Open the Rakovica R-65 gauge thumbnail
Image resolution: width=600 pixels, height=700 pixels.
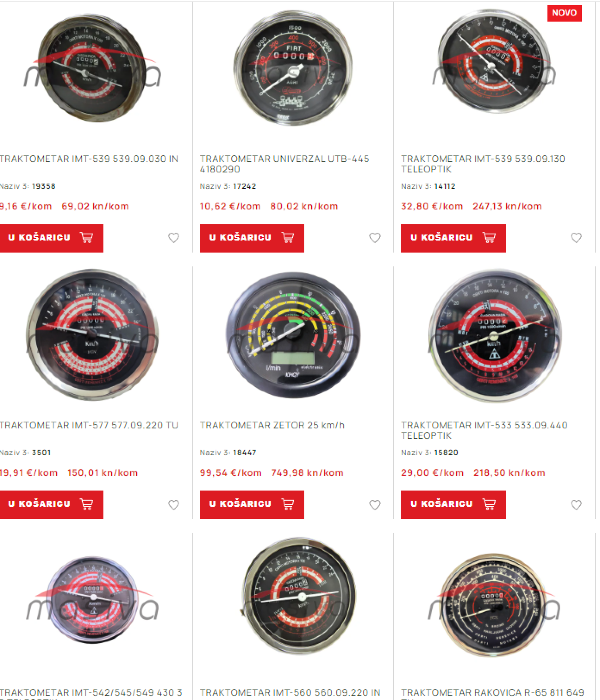(x=493, y=605)
